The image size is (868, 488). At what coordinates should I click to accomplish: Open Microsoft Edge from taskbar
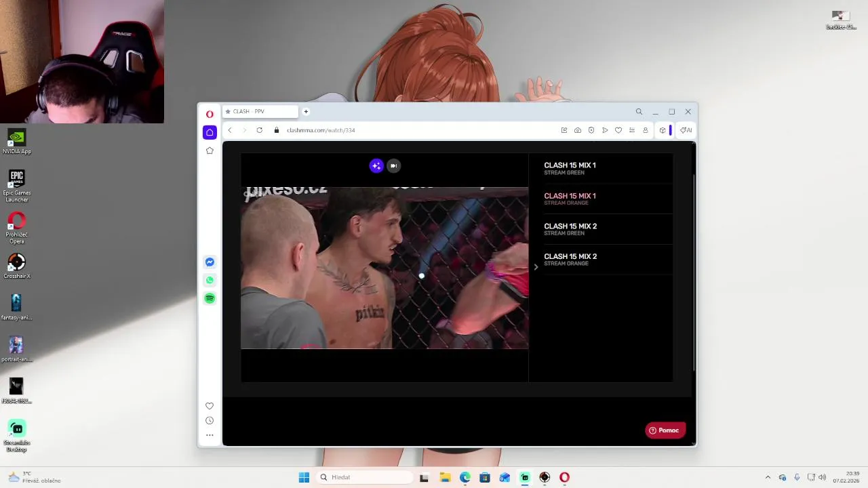coord(465,477)
